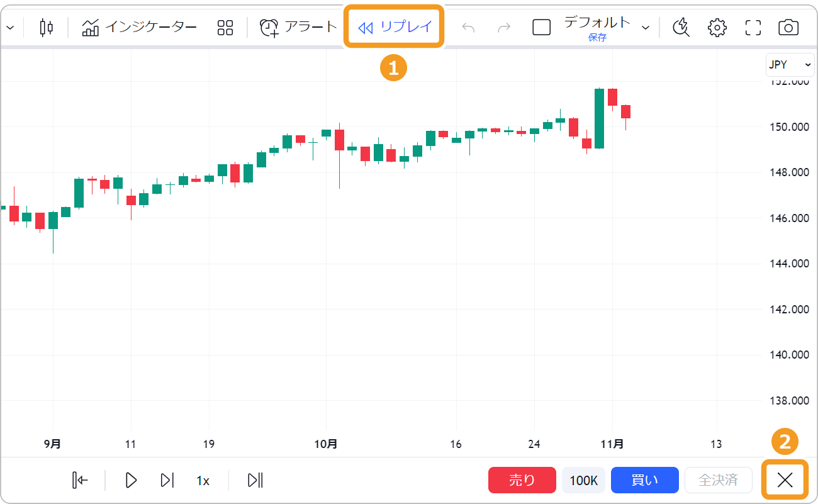
Task: Open the JPY currency dropdown
Action: click(790, 65)
